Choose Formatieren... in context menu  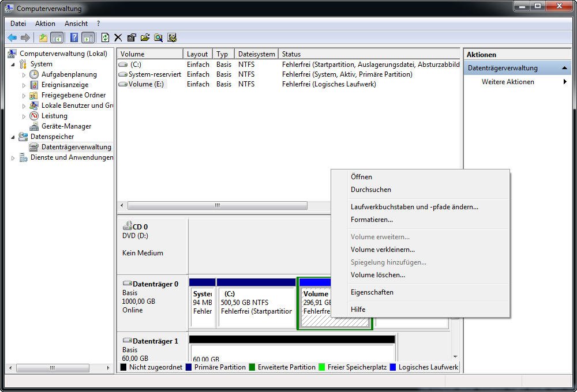[420, 220]
